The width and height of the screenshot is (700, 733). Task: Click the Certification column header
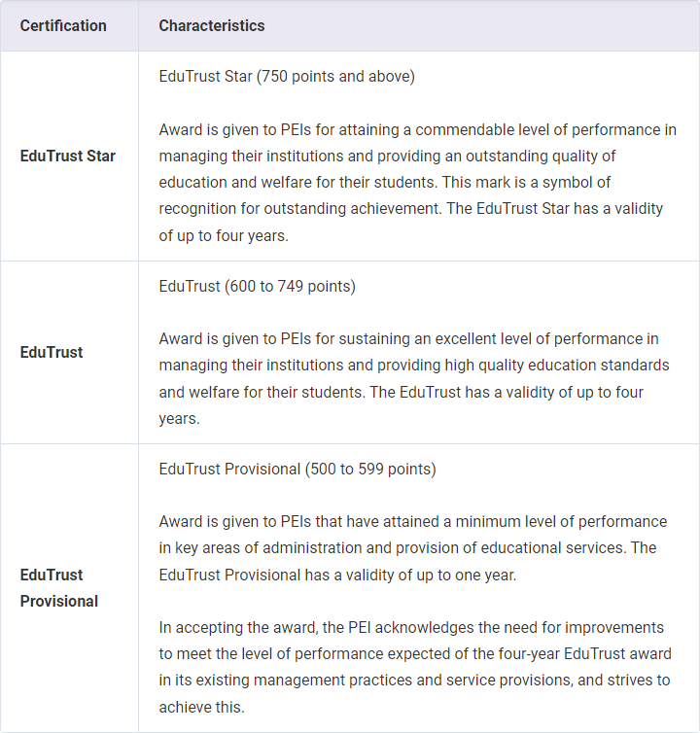pos(63,26)
